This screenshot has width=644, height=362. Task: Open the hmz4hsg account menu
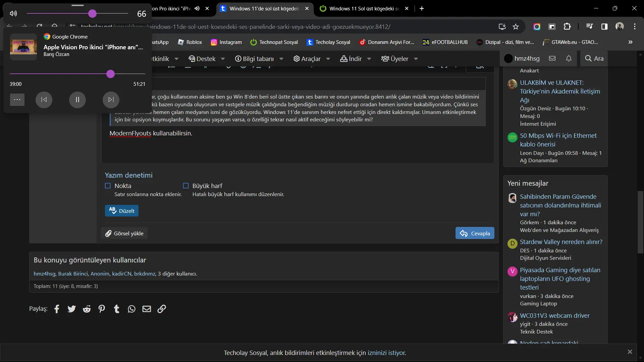coord(522,58)
